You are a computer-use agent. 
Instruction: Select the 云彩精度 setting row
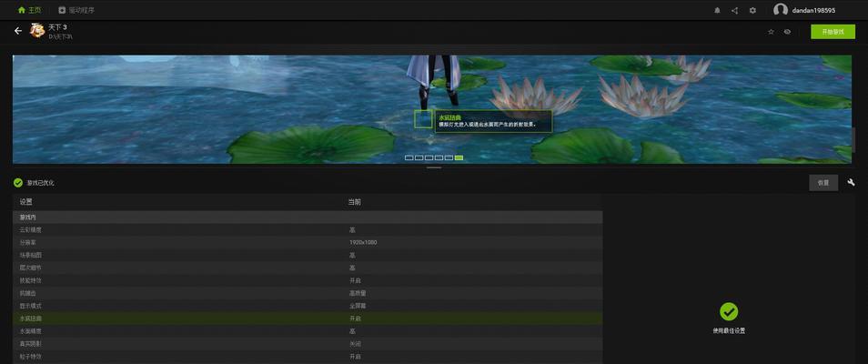308,229
